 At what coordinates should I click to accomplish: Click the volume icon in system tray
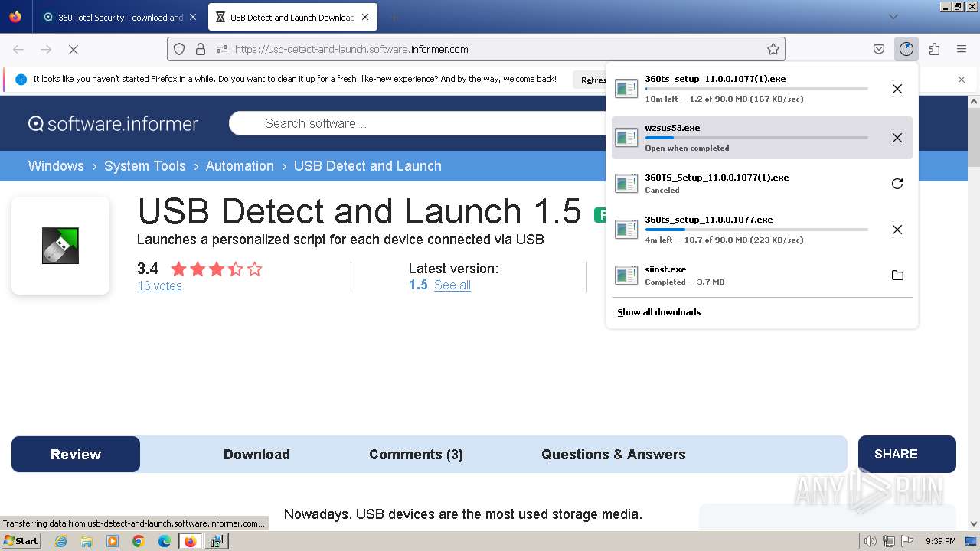pos(871,541)
